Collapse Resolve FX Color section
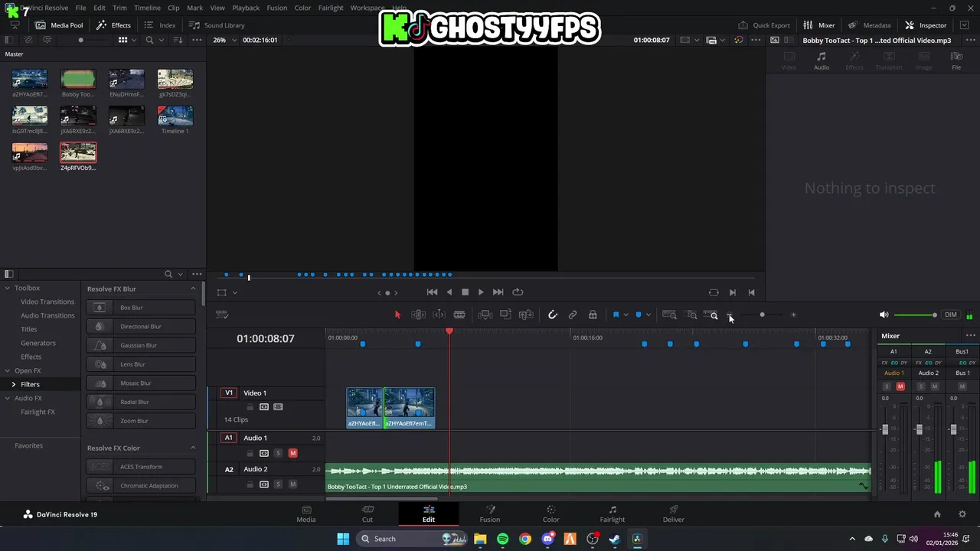 [193, 448]
